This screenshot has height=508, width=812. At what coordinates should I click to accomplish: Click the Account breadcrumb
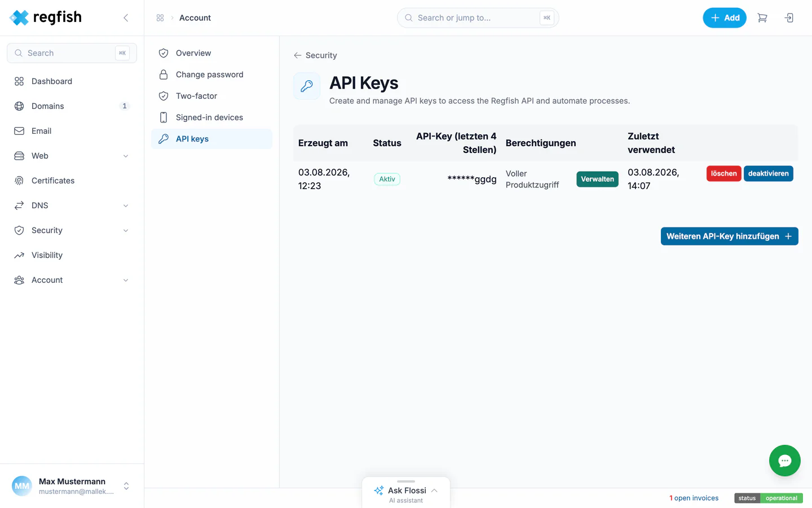point(195,18)
